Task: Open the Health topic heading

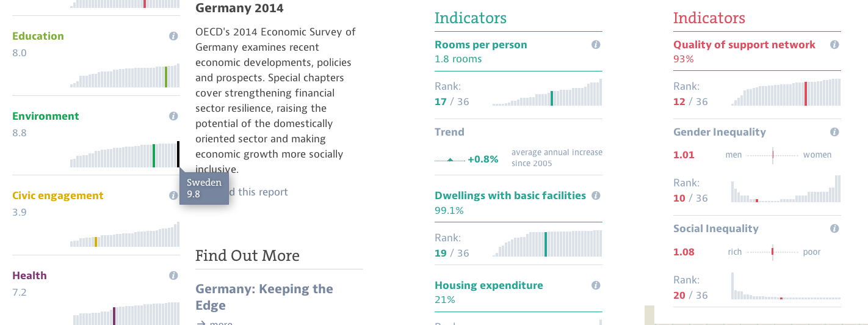Action: [30, 276]
